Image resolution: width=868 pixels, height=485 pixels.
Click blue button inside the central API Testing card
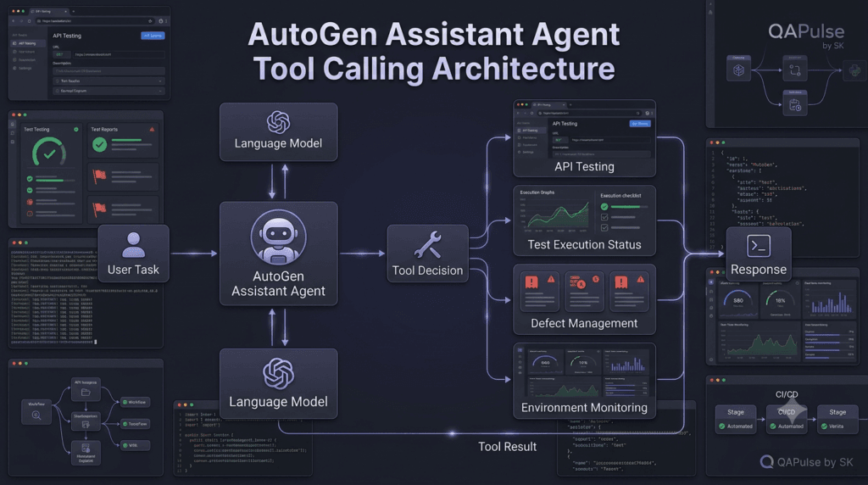tap(640, 124)
